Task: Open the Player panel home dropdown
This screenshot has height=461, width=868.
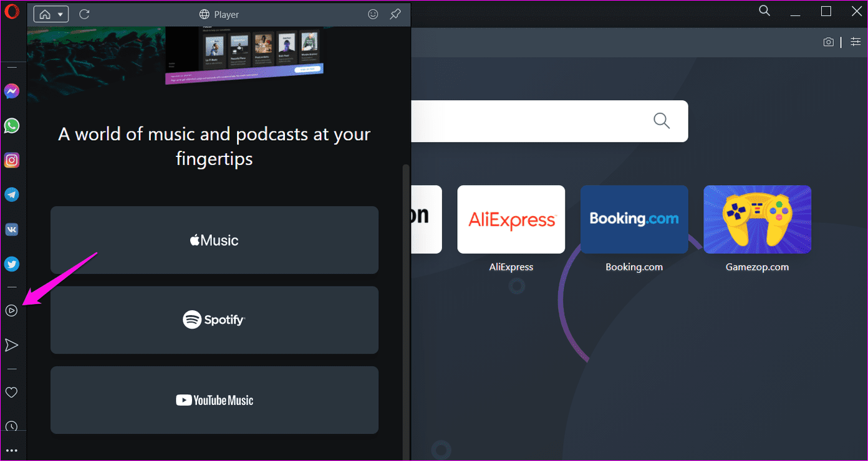Action: click(51, 14)
